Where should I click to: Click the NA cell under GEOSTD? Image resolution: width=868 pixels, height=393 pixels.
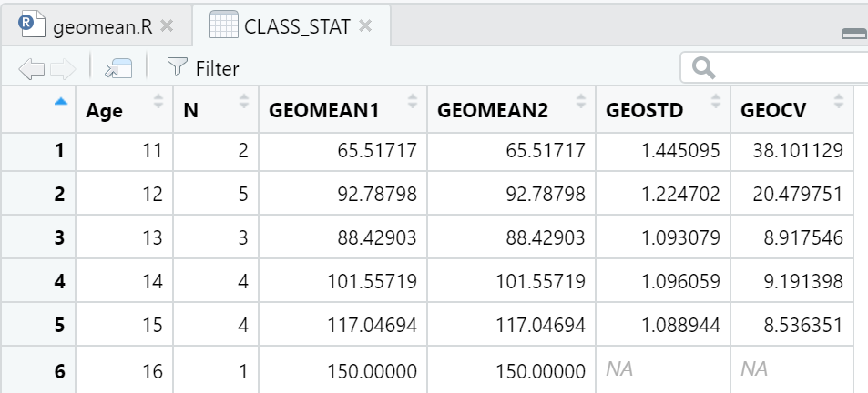(663, 369)
